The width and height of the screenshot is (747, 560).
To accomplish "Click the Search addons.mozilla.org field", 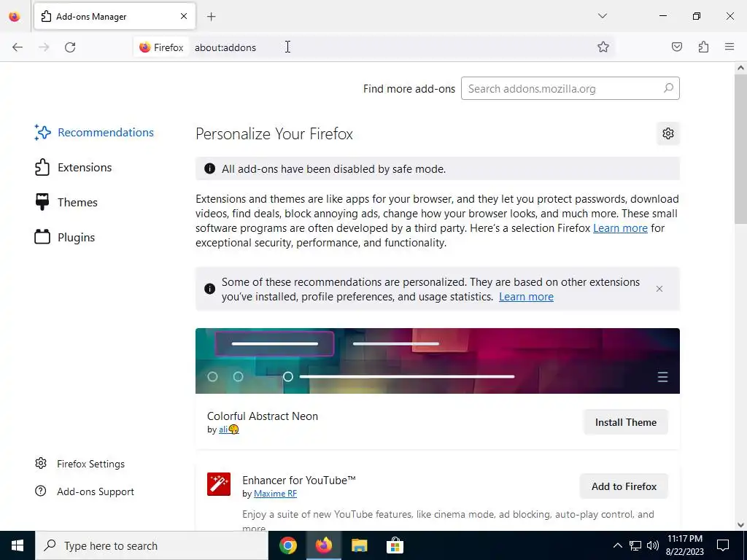I will click(570, 88).
